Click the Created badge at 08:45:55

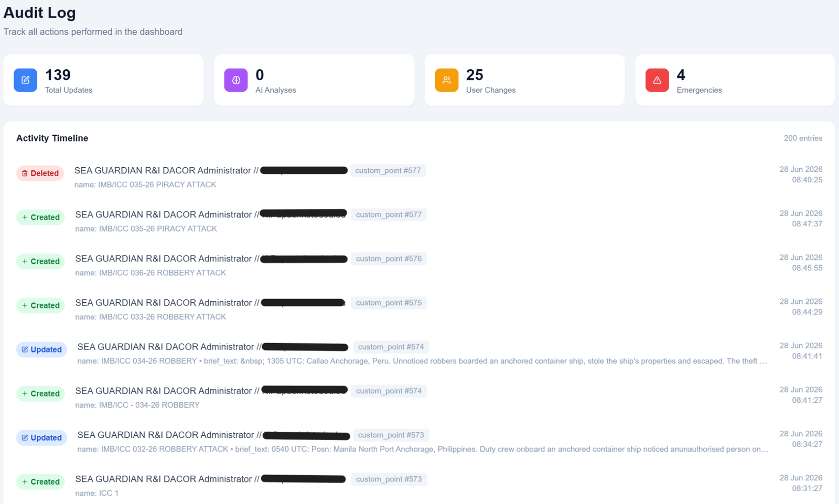coord(40,261)
